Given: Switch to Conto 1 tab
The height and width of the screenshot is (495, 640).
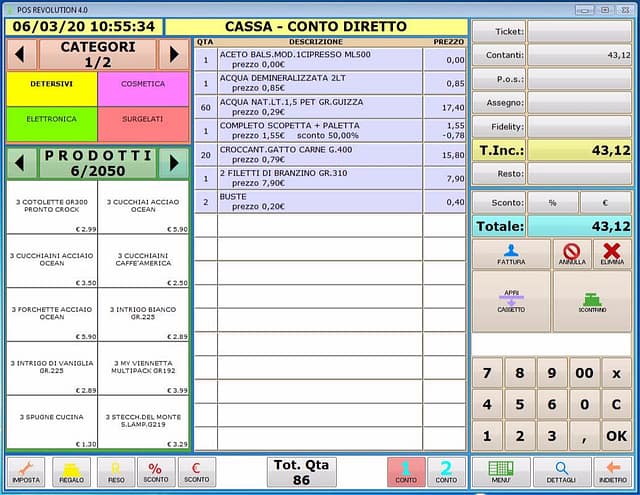Looking at the screenshot, I should pyautogui.click(x=406, y=471).
